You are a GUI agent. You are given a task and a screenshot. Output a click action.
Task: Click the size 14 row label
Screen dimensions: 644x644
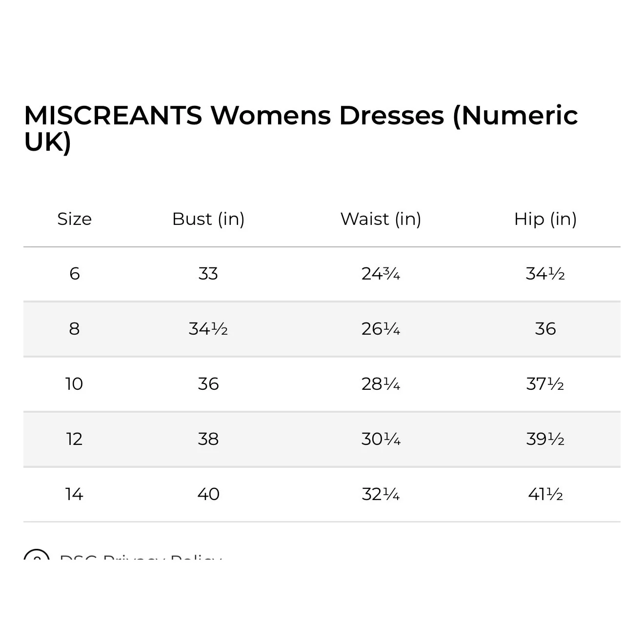(x=74, y=494)
